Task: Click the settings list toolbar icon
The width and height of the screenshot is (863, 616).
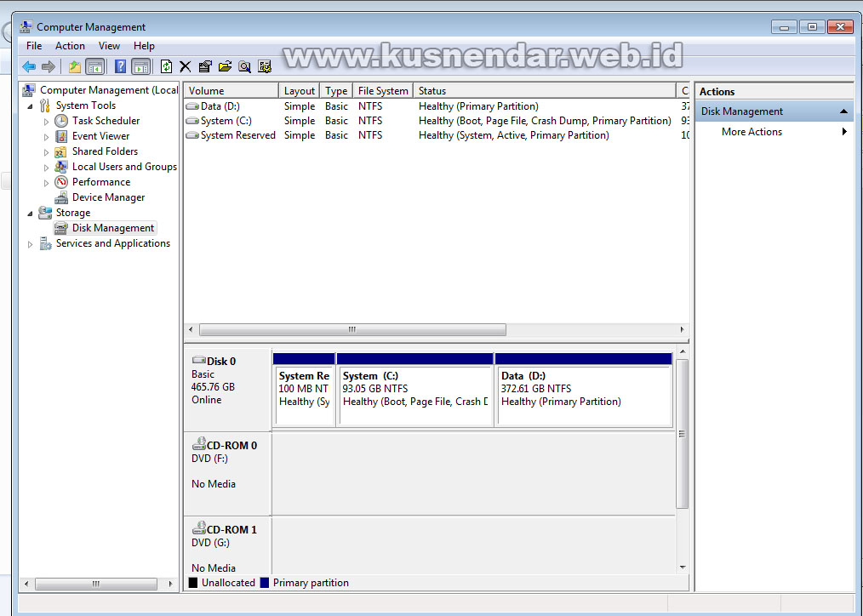Action: coord(265,66)
